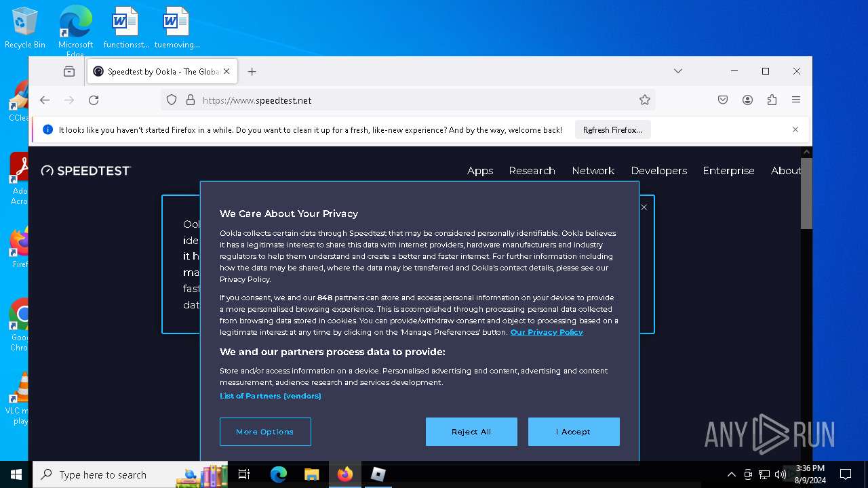Launch Edge from the taskbar
Screen dimensions: 868x488
pyautogui.click(x=279, y=474)
